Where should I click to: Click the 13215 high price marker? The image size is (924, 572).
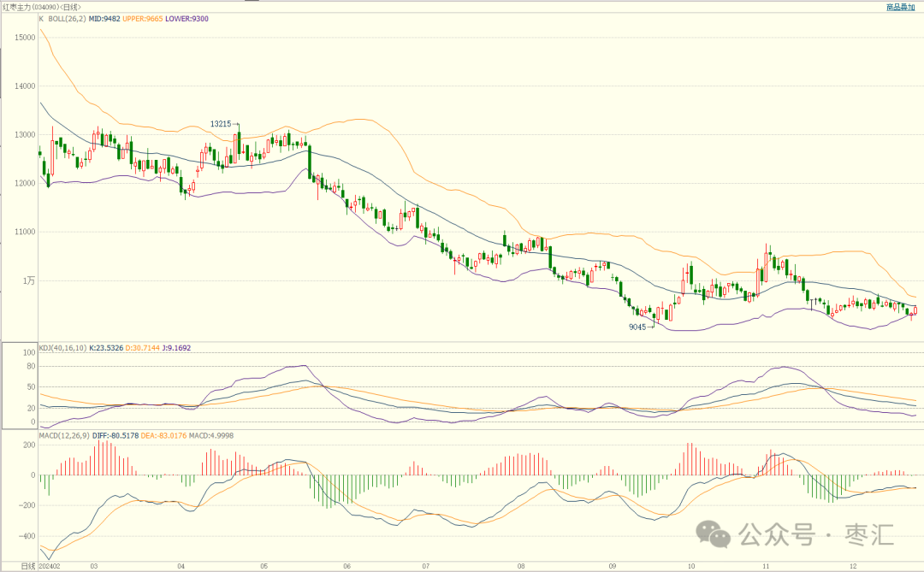tap(221, 124)
